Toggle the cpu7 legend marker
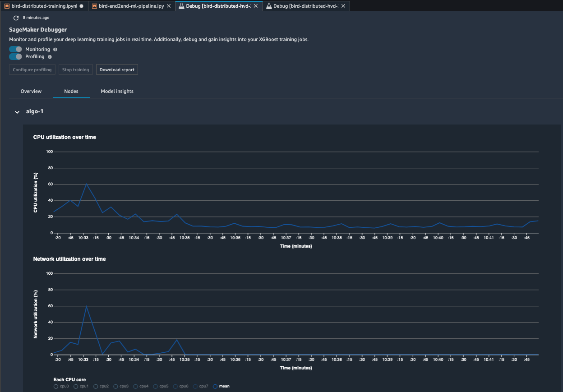 tap(195, 386)
